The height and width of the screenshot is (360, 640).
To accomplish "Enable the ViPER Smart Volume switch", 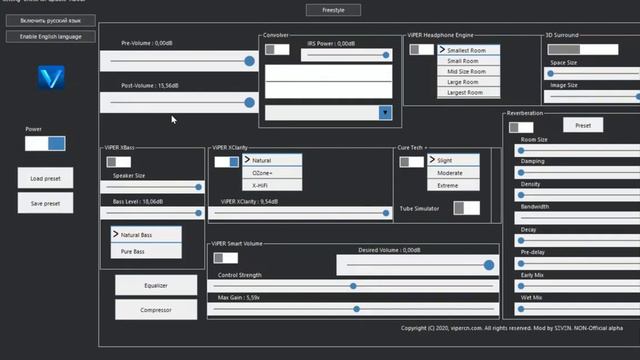I will pyautogui.click(x=225, y=258).
